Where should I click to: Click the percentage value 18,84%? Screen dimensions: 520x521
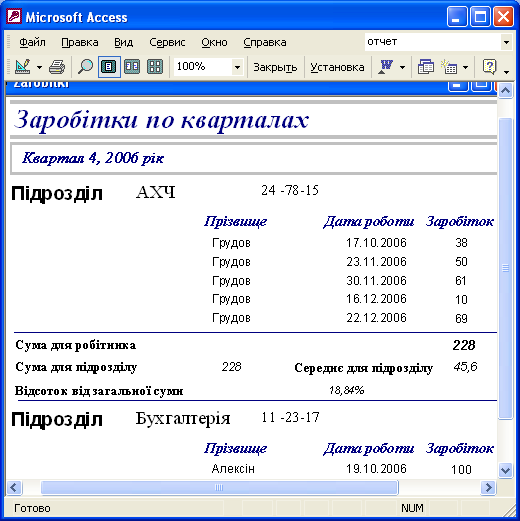(347, 390)
